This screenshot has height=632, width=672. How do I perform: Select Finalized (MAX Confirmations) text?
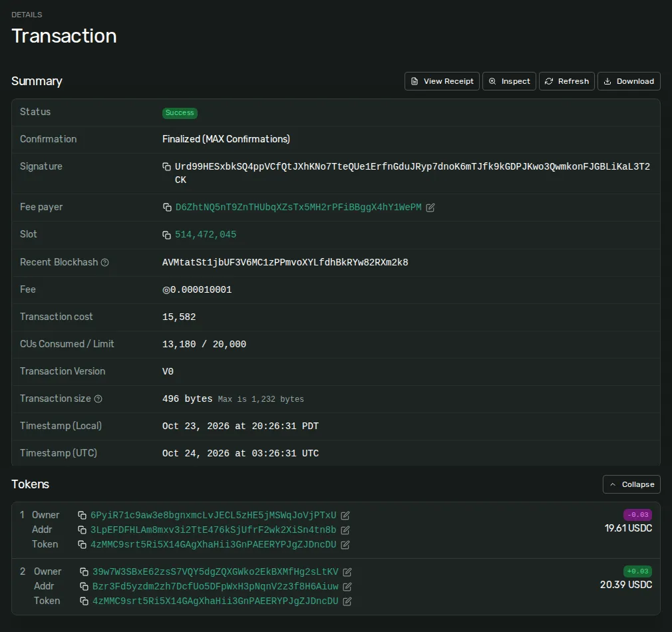coord(226,139)
